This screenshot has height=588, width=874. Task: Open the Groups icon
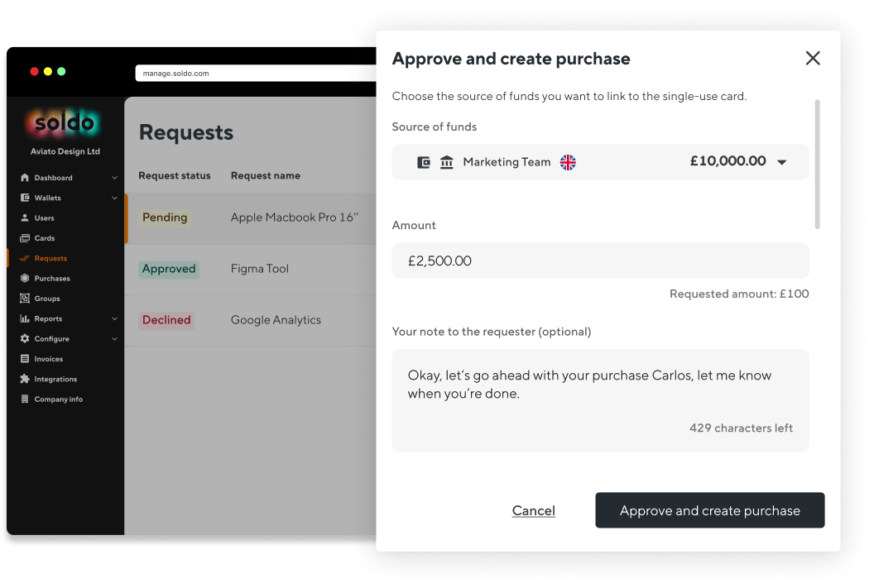click(x=25, y=298)
